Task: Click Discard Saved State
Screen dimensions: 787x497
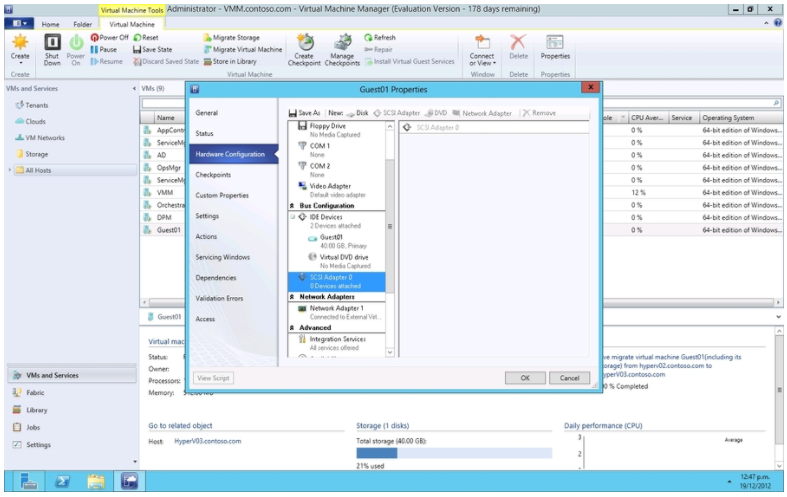Action: click(166, 61)
